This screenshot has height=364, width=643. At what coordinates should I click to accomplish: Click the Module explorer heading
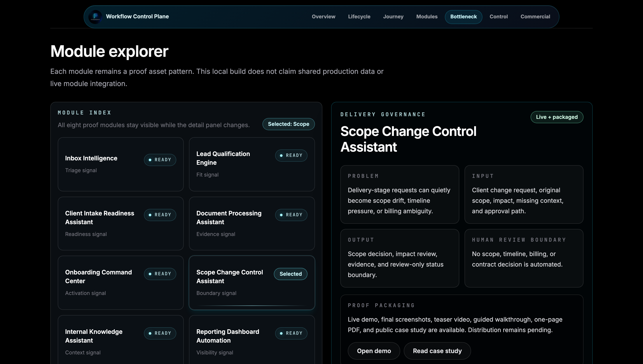109,52
